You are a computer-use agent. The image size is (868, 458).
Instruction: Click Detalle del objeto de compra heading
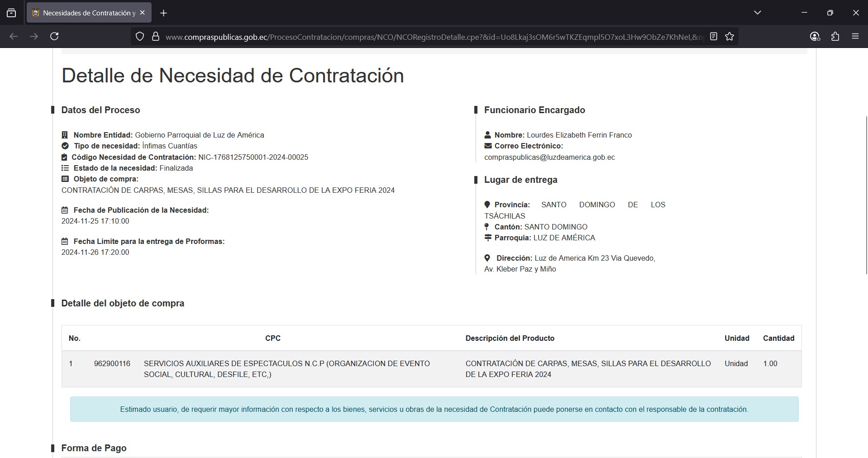[123, 303]
